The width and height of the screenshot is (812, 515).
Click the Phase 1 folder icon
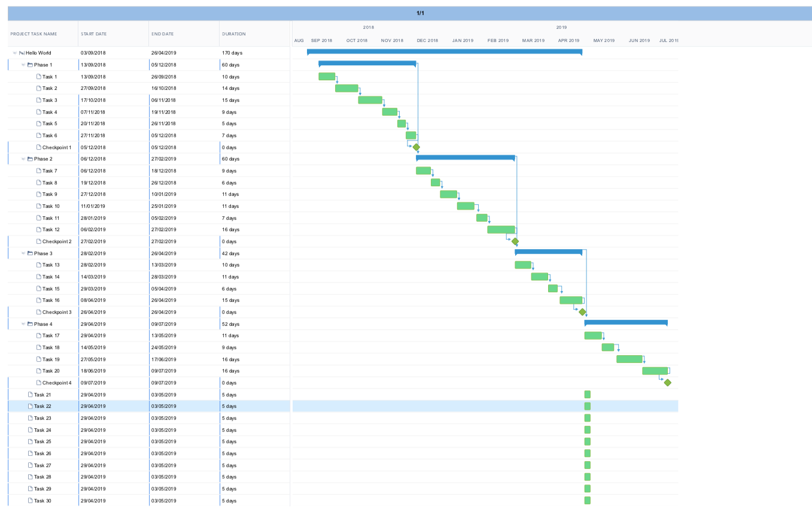pyautogui.click(x=30, y=65)
